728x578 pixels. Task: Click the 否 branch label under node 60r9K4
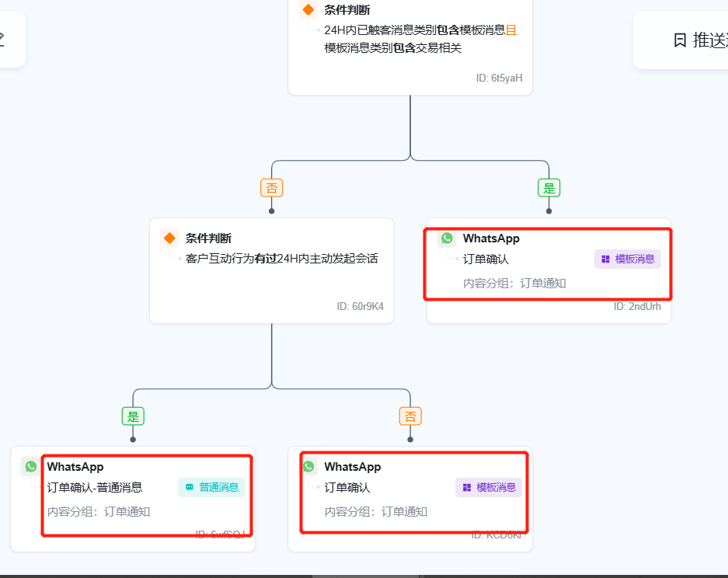(x=410, y=416)
